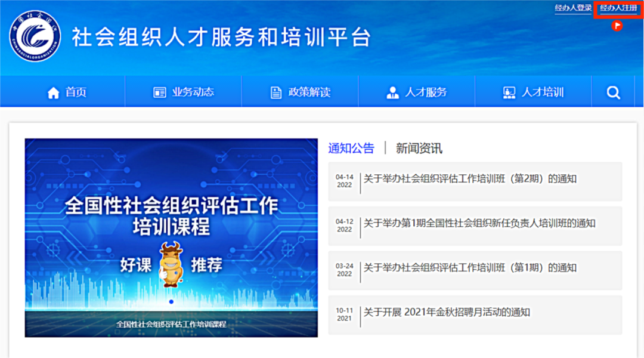Click the 经办人登录 link

click(x=572, y=8)
